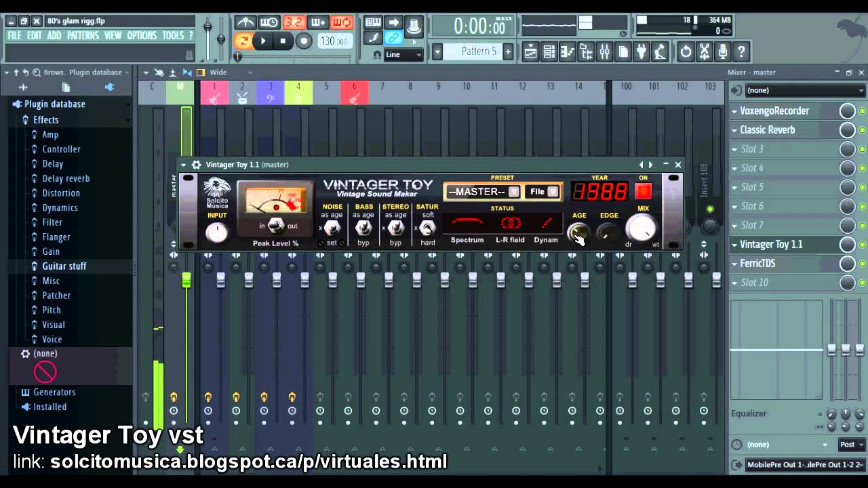Click the metronome icon in transport panel
The image size is (868, 488).
(x=245, y=22)
